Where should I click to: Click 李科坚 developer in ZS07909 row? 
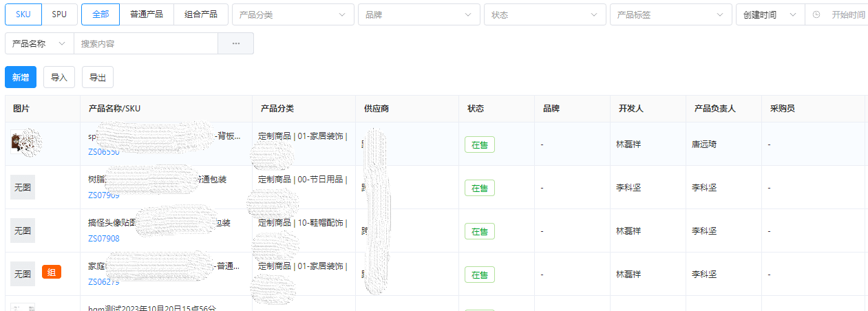[628, 188]
